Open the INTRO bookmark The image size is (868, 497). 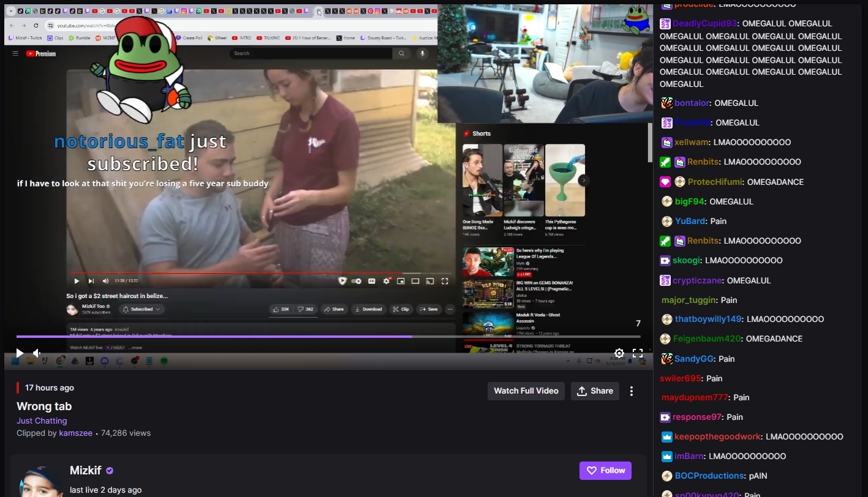click(242, 38)
